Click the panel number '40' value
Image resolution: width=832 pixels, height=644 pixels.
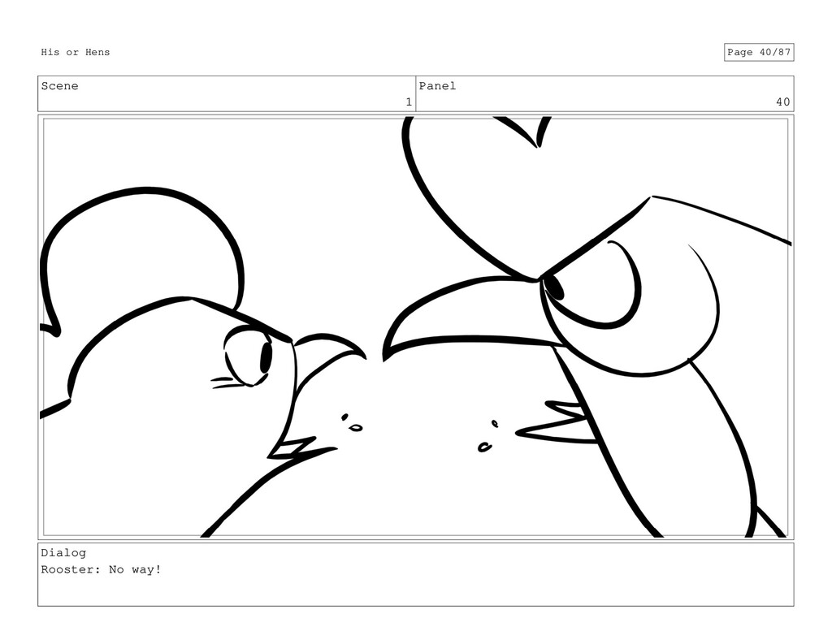point(782,102)
